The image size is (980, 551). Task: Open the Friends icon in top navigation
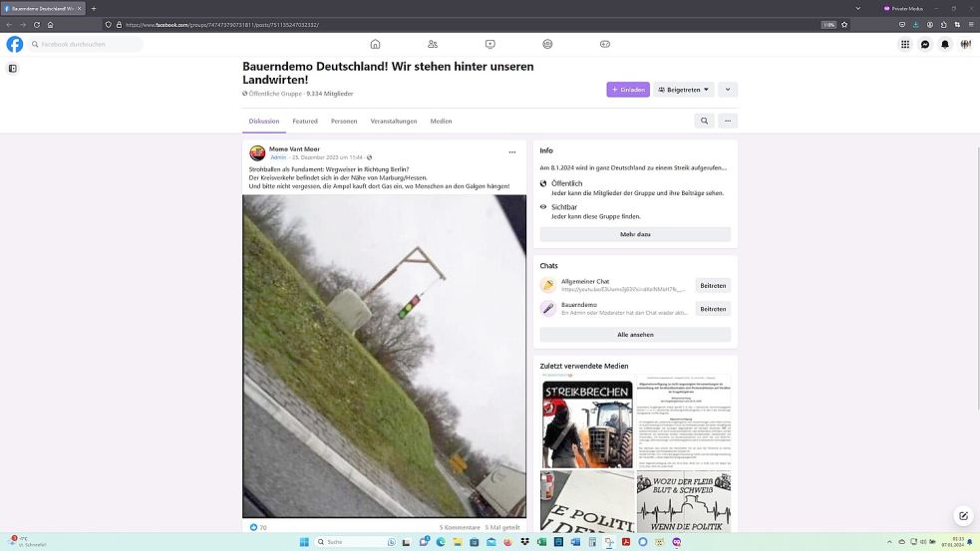tap(433, 45)
